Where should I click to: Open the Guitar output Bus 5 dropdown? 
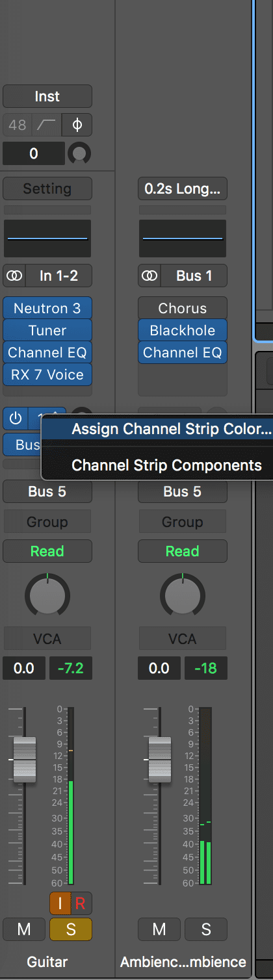[47, 491]
